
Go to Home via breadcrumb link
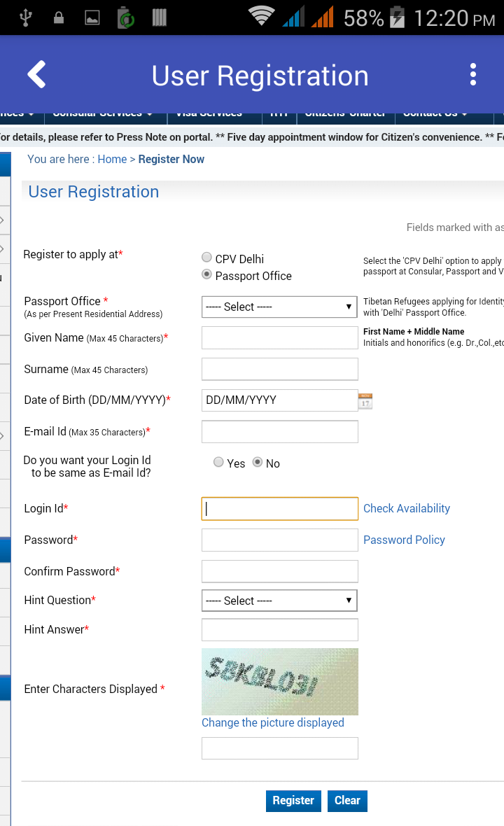(x=112, y=160)
